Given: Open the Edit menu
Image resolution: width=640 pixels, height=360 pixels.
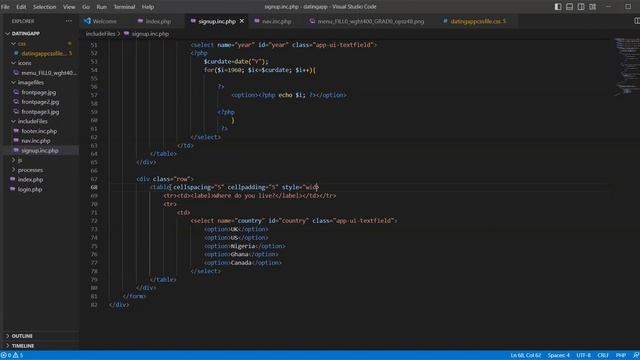Looking at the screenshot, I should pos(21,7).
